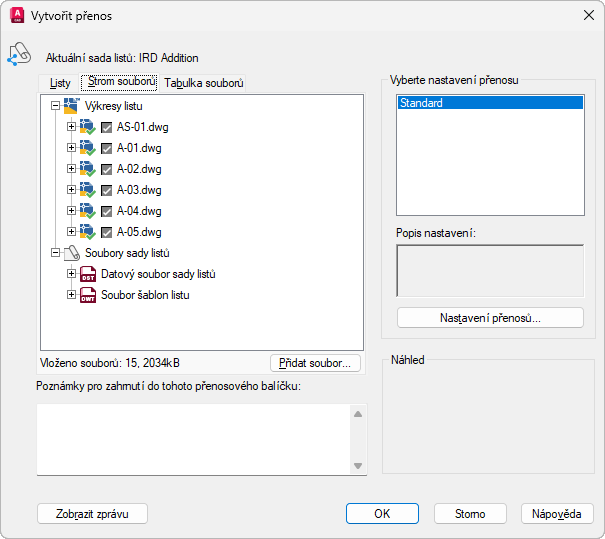
Task: Expand the Datový soubor sady listů node
Action: [x=71, y=274]
